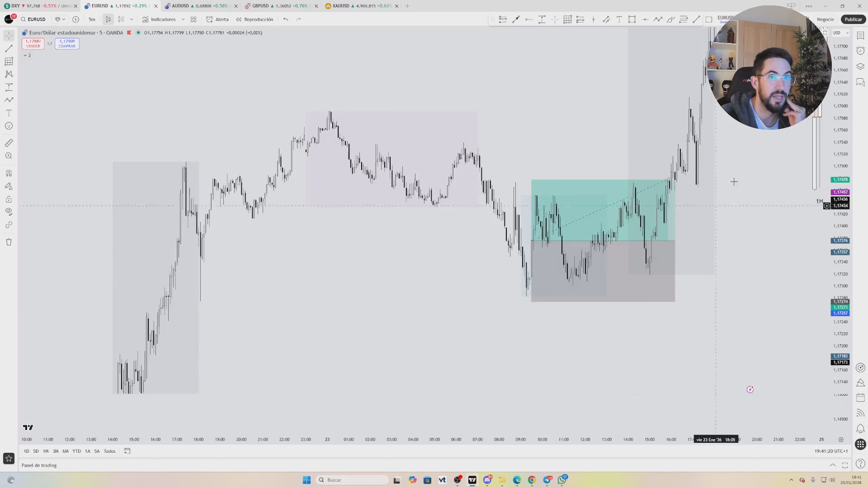This screenshot has width=868, height=488.
Task: Undo the last chart action
Action: [286, 19]
